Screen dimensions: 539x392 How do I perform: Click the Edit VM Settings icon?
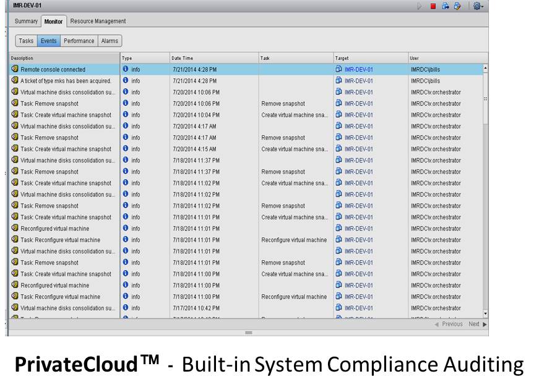pos(457,6)
